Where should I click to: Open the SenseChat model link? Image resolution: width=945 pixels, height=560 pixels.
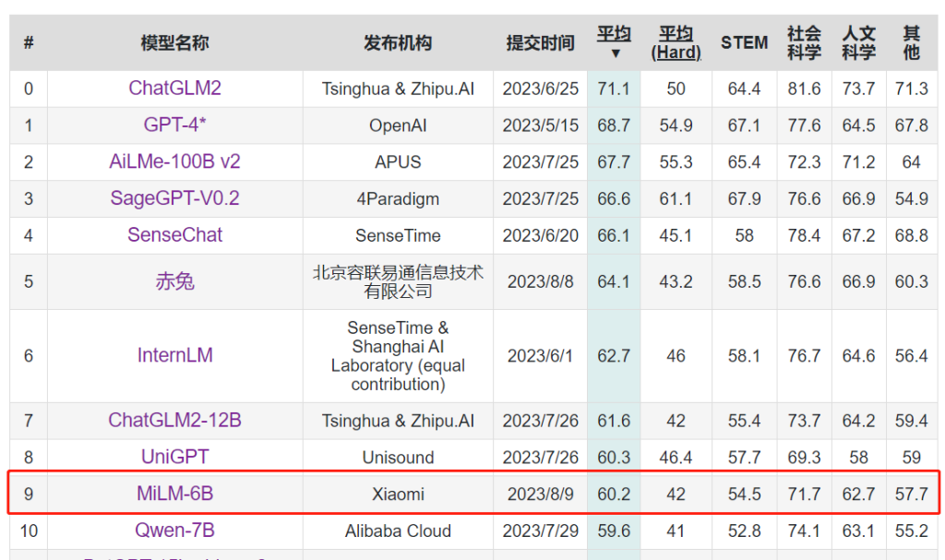[x=174, y=235]
